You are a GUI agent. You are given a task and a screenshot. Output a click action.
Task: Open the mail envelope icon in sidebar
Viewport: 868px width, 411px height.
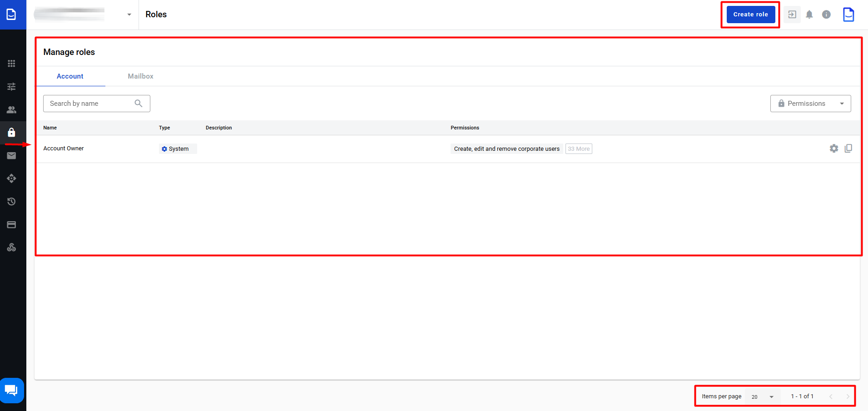coord(11,156)
